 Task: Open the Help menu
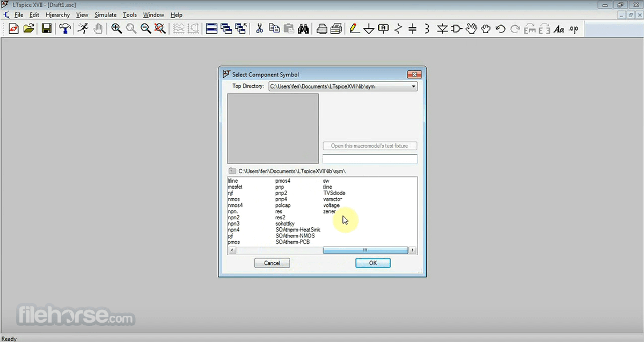click(x=177, y=15)
